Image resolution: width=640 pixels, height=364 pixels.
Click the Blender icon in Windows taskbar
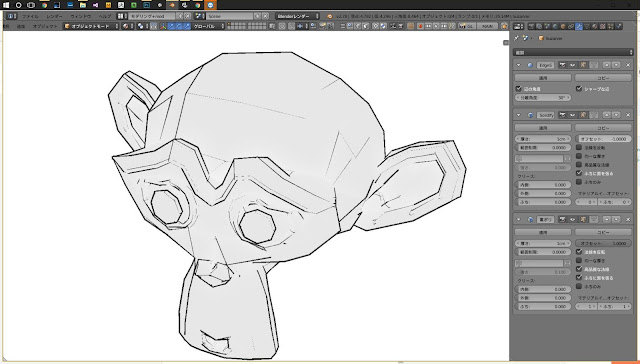(172, 5)
